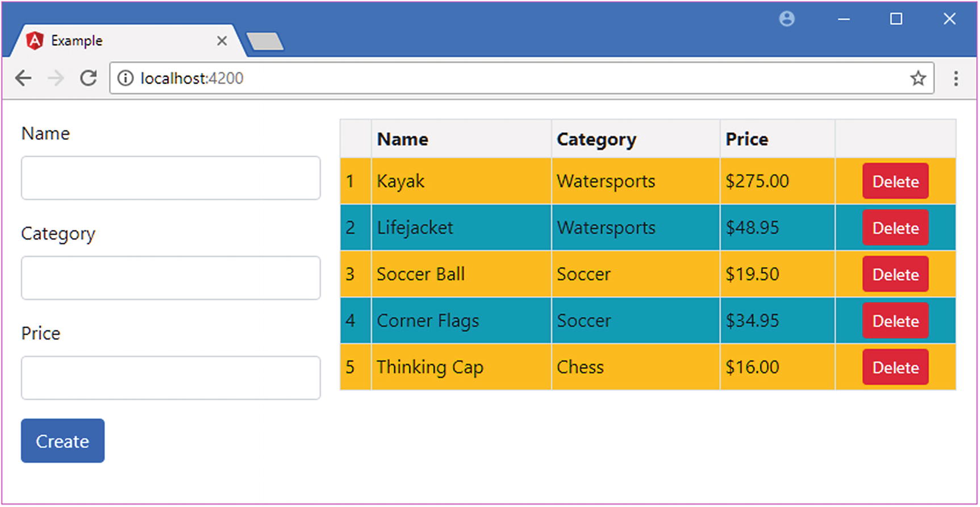The width and height of the screenshot is (980, 507).
Task: Delete the Soccer Ball entry
Action: [x=895, y=275]
